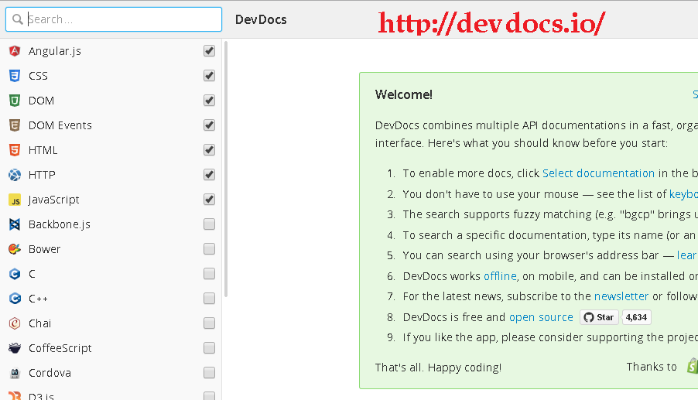Focus the Search input field
This screenshot has width=698, height=400.
tap(114, 20)
